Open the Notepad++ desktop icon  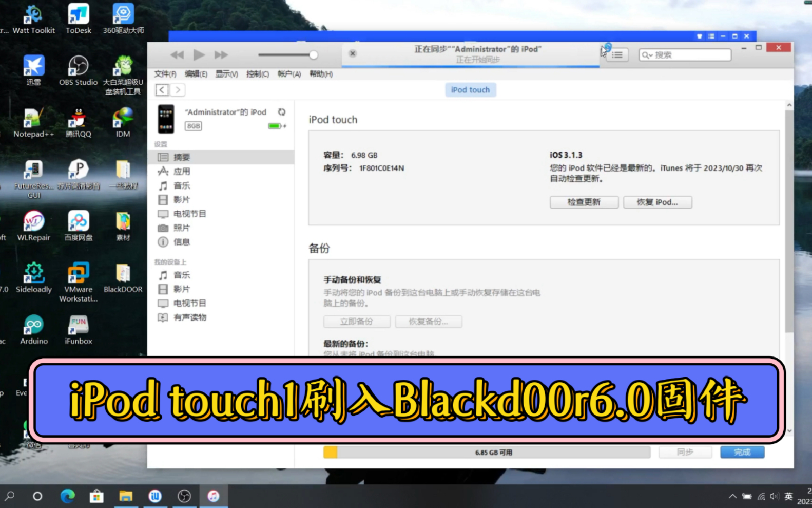click(34, 123)
